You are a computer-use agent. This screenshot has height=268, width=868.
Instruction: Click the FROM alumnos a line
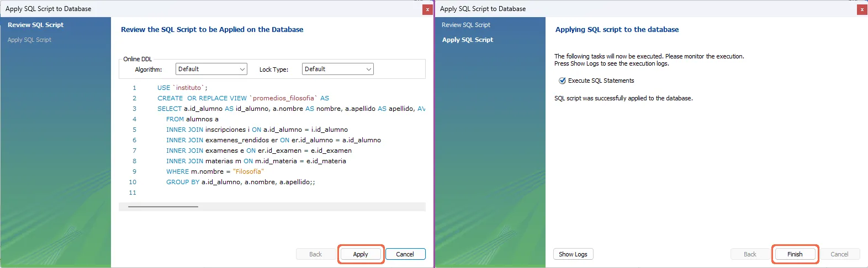coord(192,119)
